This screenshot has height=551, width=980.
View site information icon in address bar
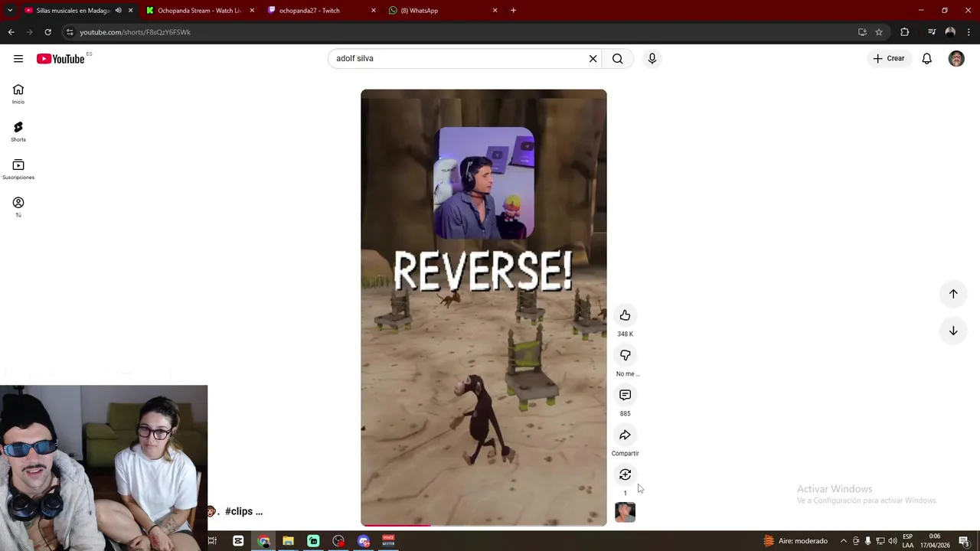coord(70,32)
